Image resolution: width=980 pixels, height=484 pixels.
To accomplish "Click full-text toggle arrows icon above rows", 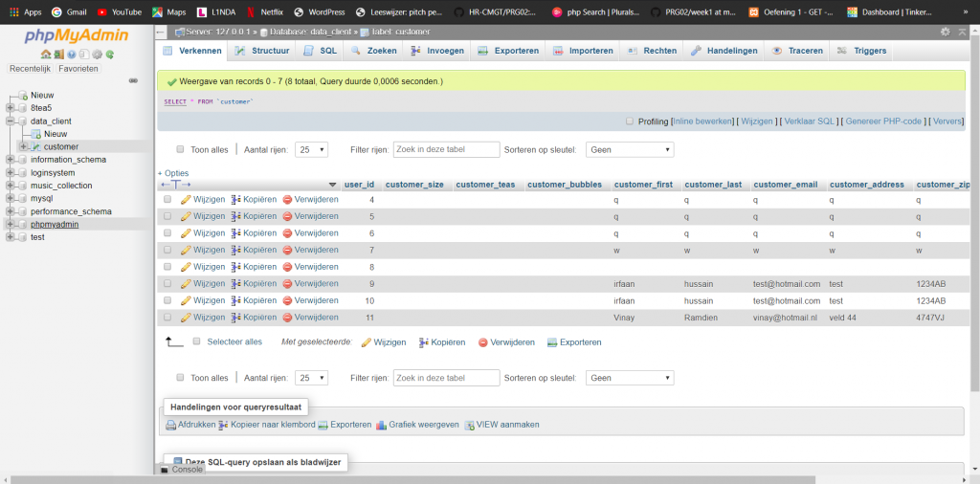I will pyautogui.click(x=176, y=185).
